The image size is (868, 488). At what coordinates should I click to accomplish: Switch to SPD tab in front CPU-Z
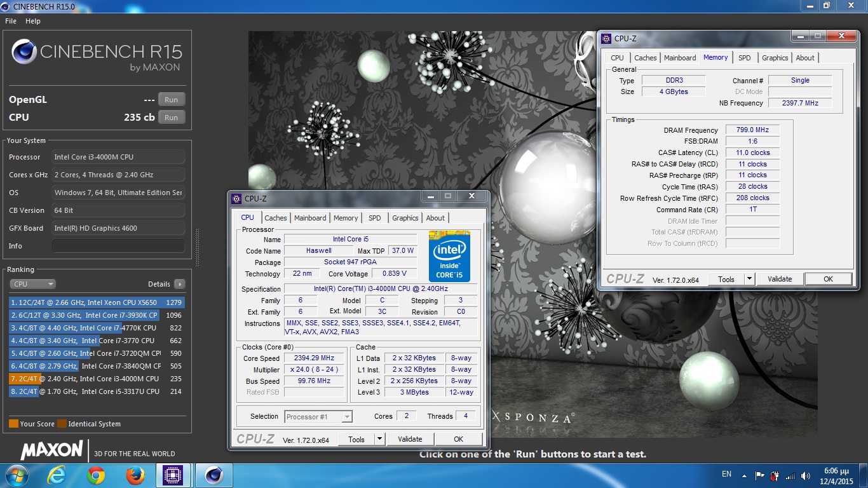375,218
